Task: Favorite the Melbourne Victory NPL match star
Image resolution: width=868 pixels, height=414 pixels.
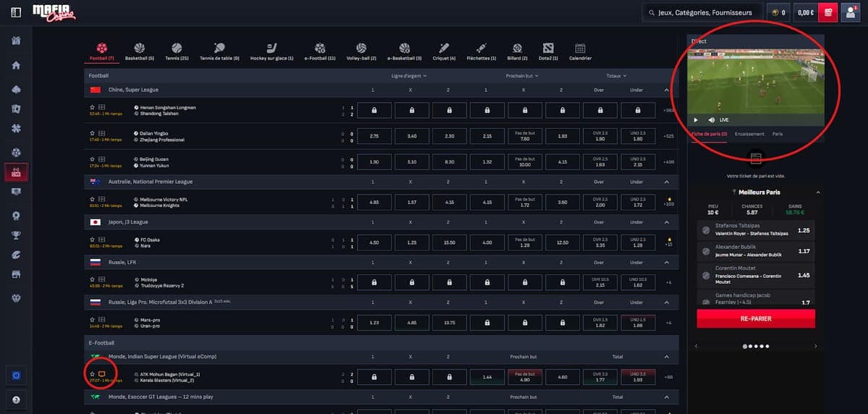Action: (x=93, y=199)
